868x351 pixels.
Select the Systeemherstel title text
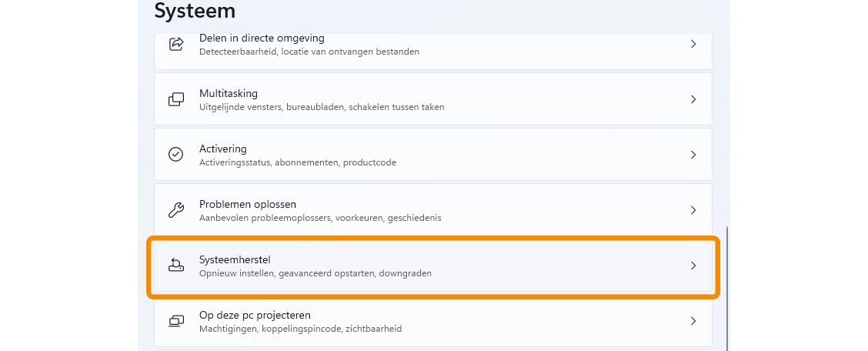[235, 259]
